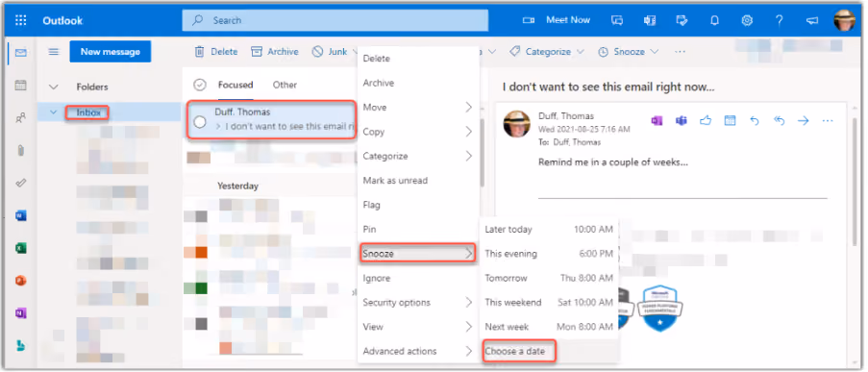Switch to the Other tab
Screen dimensions: 868x372
(x=285, y=85)
